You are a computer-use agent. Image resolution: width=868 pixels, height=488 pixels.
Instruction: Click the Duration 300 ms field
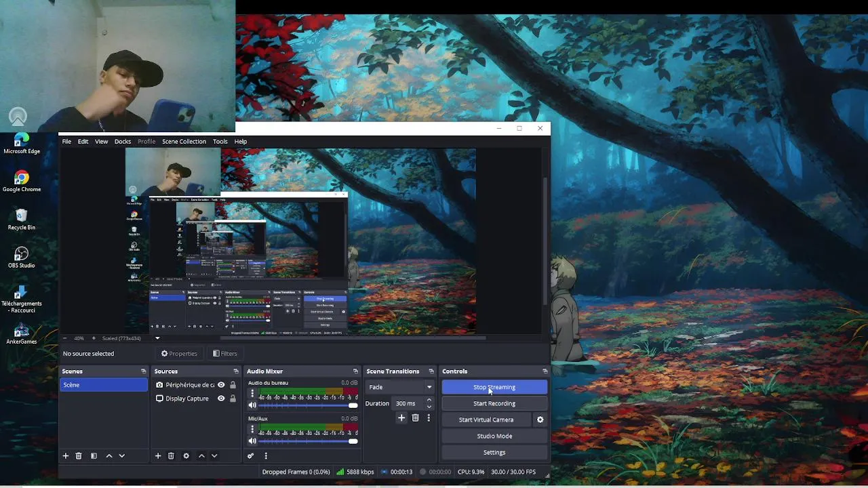[408, 403]
